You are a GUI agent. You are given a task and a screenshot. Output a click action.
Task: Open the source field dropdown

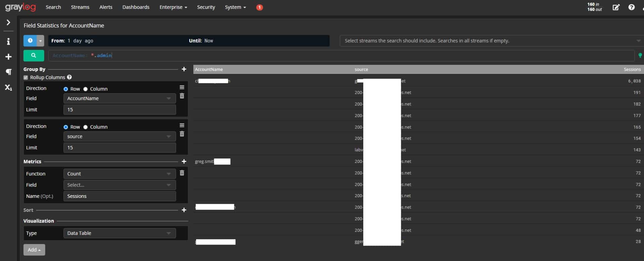pos(120,136)
